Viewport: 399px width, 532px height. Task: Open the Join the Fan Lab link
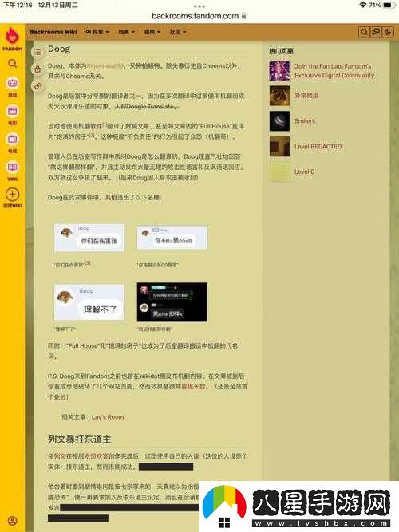(334, 70)
